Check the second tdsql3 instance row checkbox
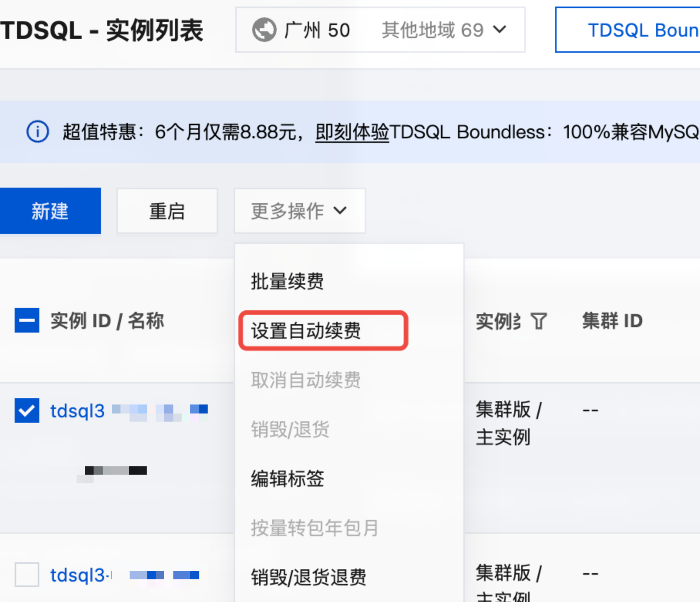 (x=27, y=575)
